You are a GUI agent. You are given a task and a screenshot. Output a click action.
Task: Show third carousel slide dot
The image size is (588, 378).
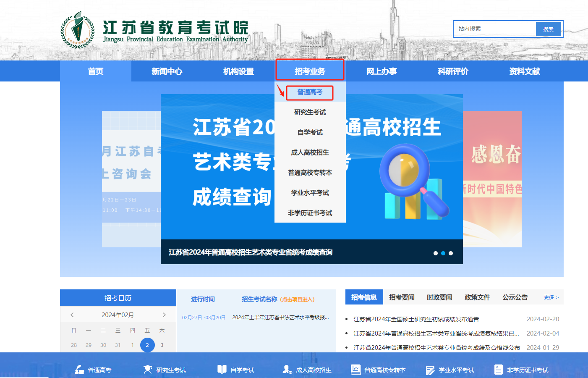[451, 253]
